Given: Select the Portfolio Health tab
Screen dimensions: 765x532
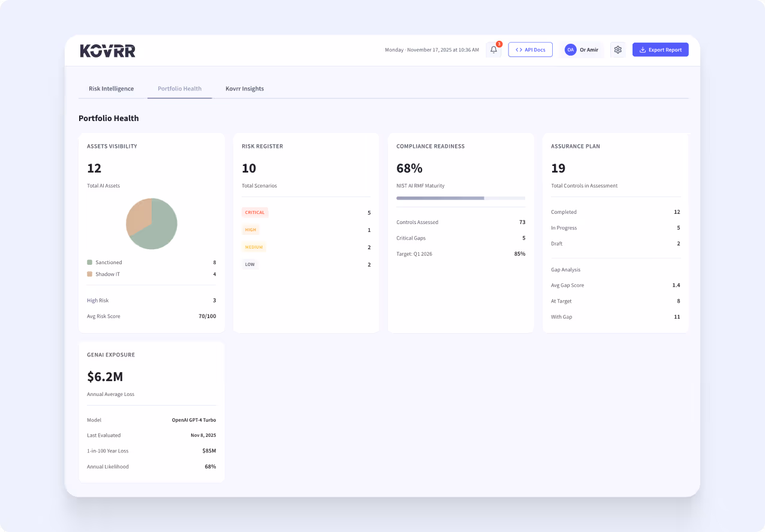Looking at the screenshot, I should (x=179, y=88).
